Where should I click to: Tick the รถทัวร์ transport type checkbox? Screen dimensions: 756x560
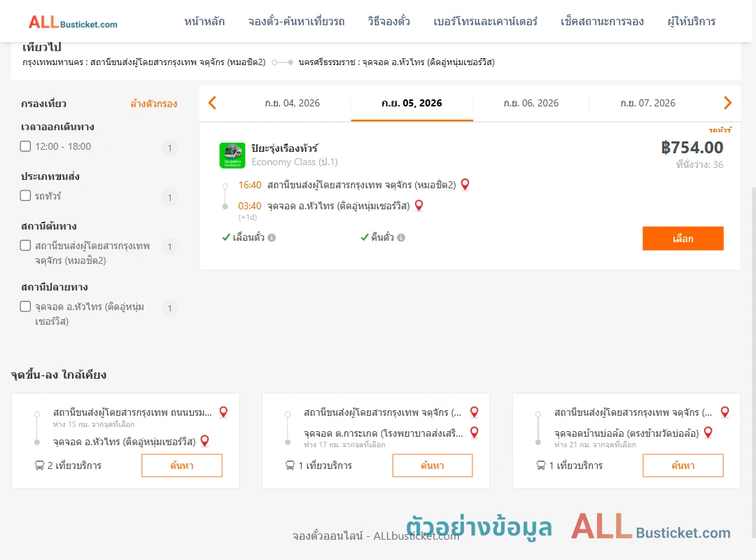click(x=26, y=195)
